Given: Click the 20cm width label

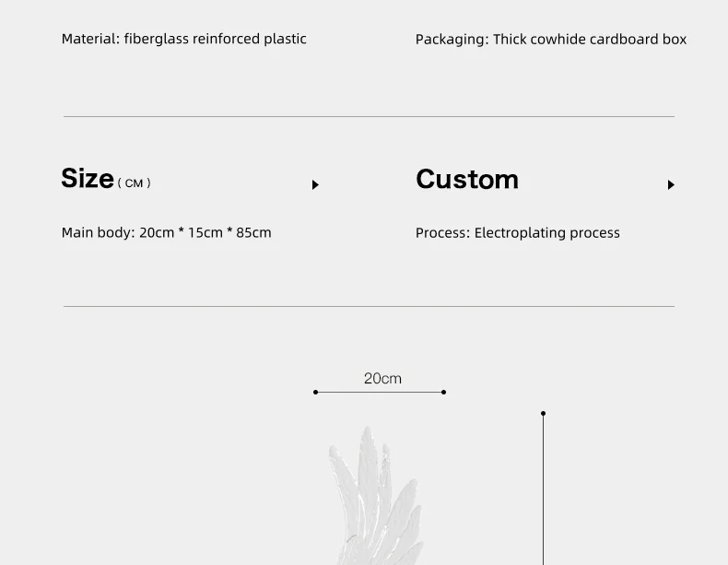Looking at the screenshot, I should click(382, 379).
